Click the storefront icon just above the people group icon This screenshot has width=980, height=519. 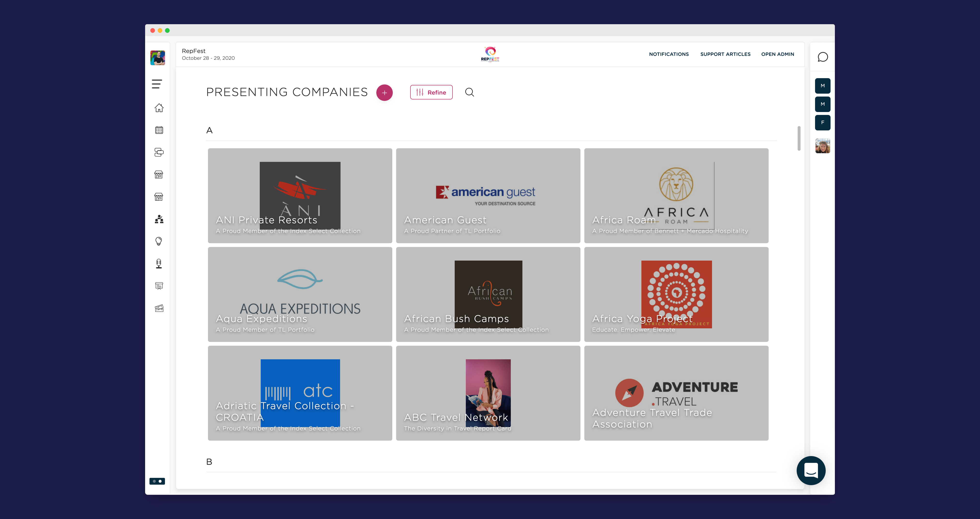click(159, 197)
